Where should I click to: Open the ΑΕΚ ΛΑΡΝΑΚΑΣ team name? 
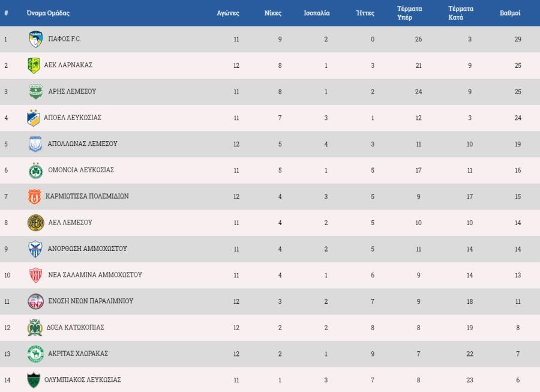pos(68,65)
